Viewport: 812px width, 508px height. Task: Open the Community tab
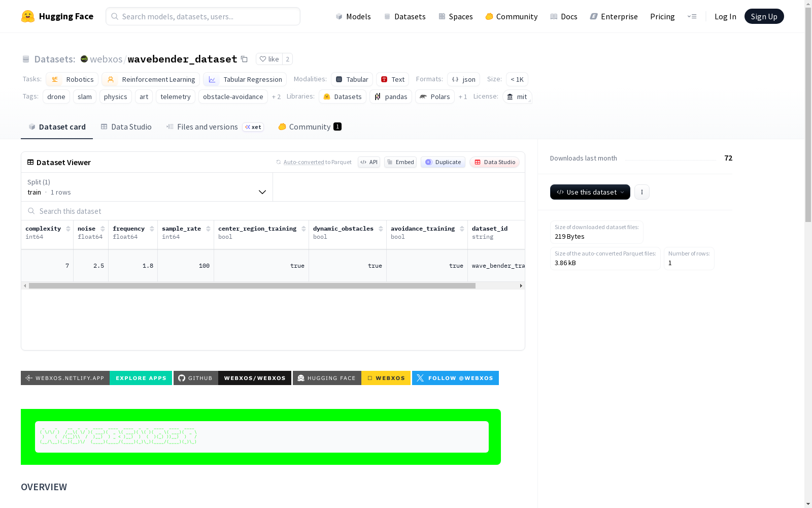pos(310,127)
